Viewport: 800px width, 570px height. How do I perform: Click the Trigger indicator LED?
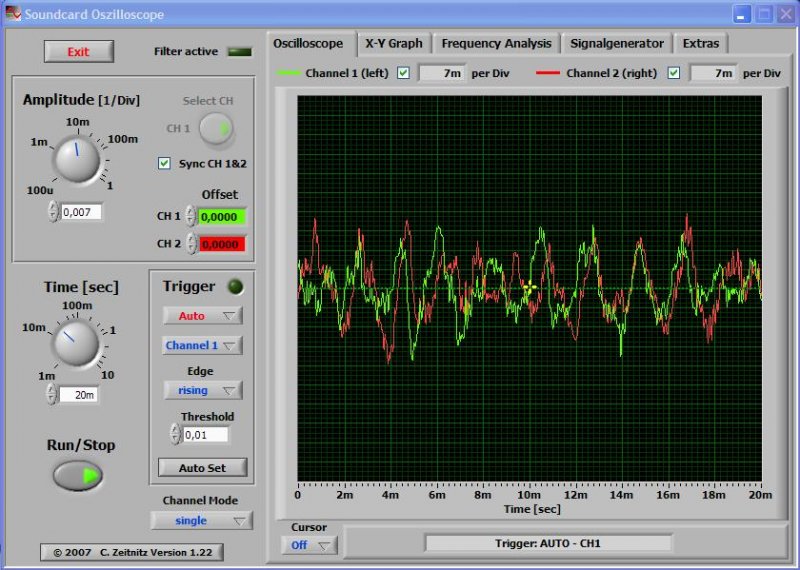(x=235, y=287)
